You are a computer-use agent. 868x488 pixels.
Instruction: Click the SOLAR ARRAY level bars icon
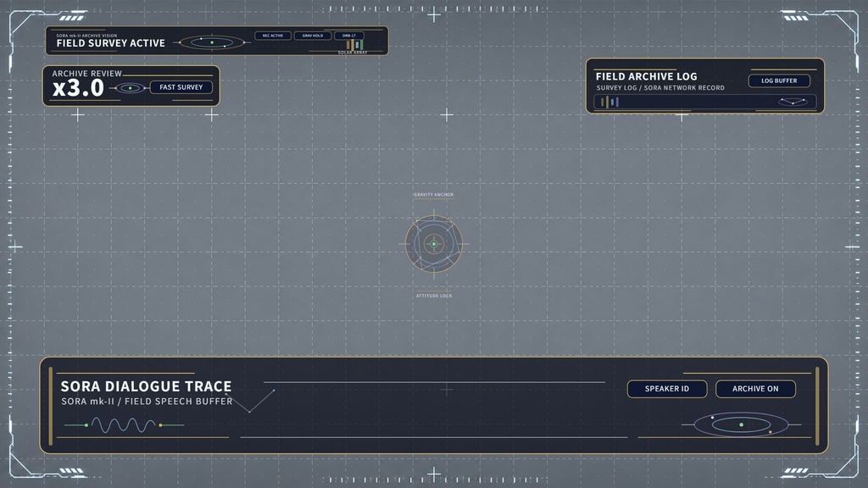355,45
